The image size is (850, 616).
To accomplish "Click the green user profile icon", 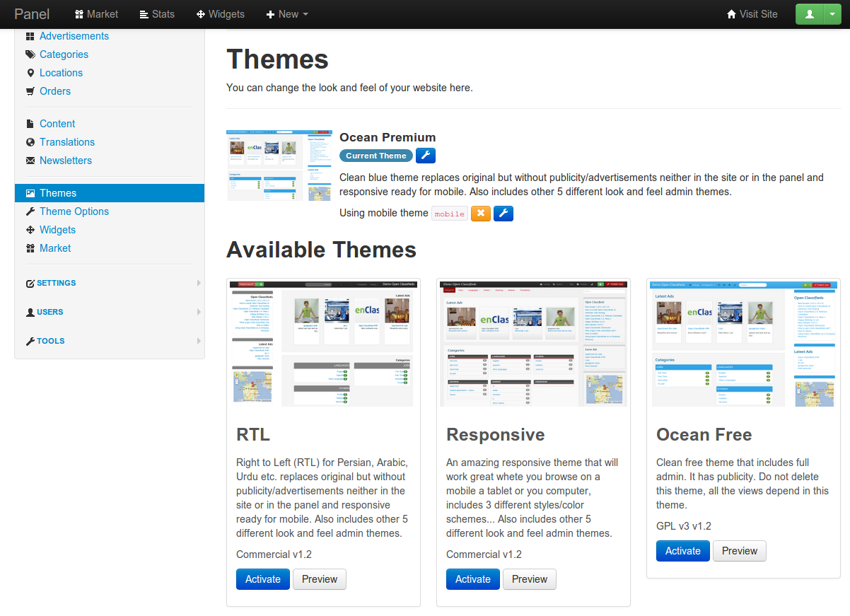I will [809, 14].
